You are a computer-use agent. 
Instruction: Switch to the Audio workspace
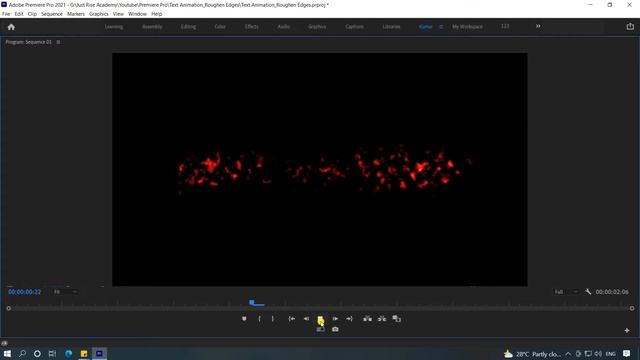[x=284, y=27]
